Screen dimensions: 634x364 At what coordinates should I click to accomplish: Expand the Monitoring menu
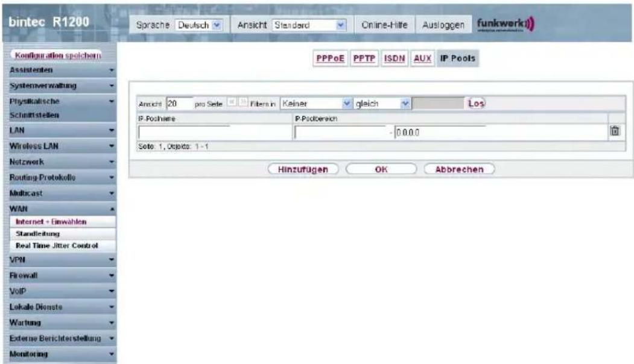pos(62,354)
